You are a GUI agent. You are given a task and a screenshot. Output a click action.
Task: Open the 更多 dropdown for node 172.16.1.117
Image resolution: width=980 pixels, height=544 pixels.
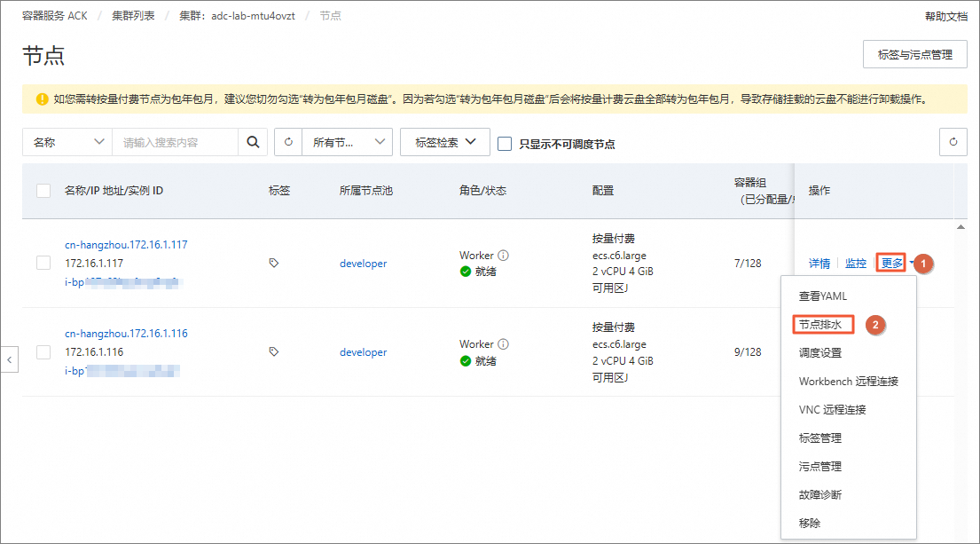[x=891, y=264]
